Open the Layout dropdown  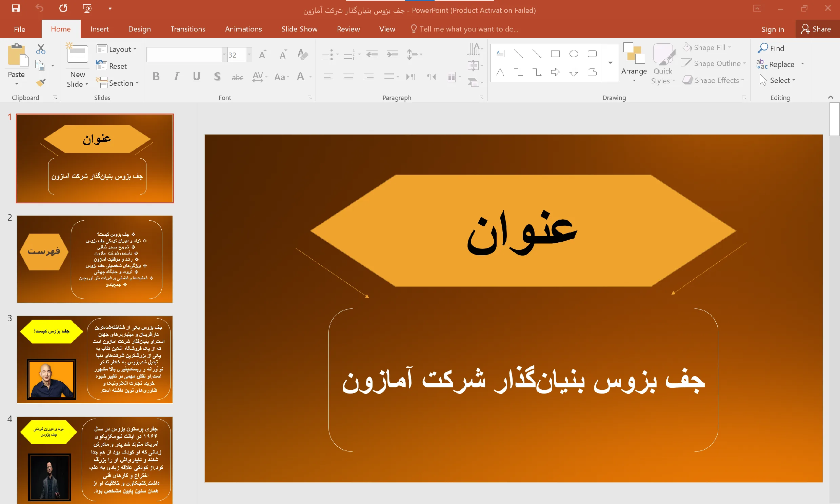[117, 49]
